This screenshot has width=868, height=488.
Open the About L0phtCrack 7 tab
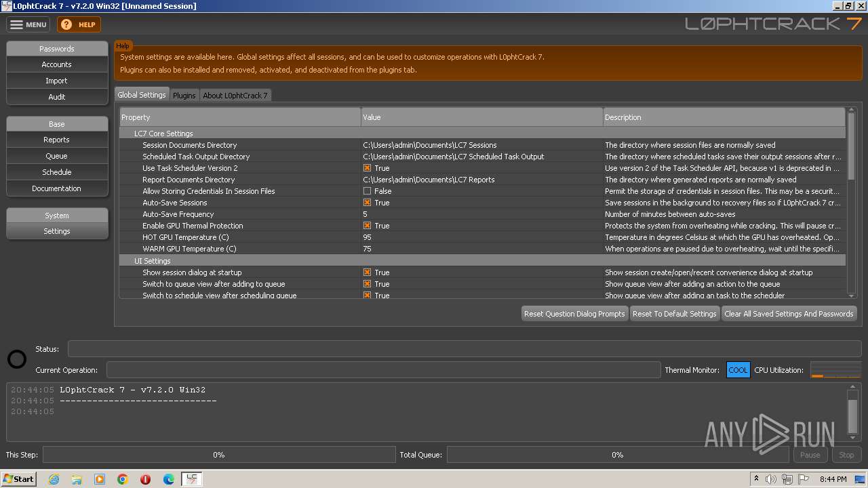click(x=235, y=96)
